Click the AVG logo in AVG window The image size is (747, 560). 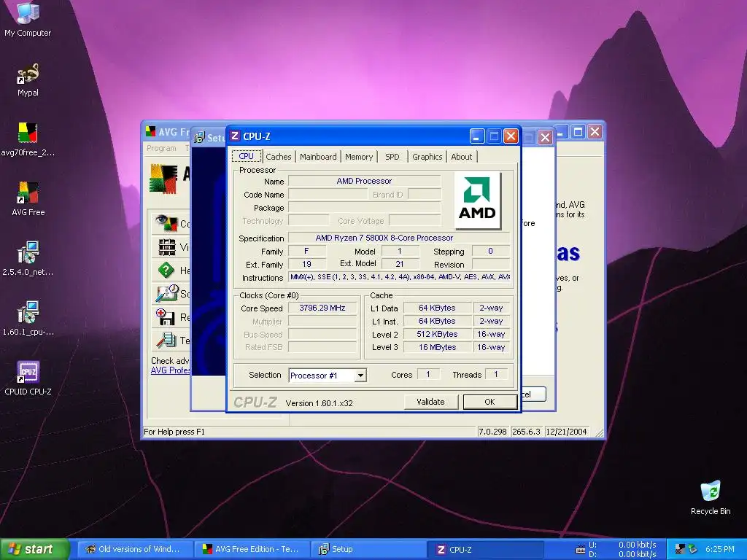pyautogui.click(x=163, y=179)
